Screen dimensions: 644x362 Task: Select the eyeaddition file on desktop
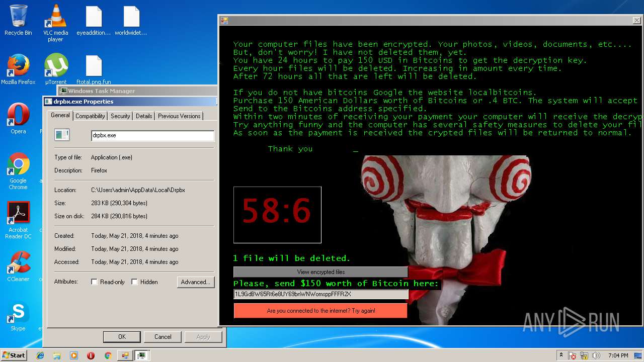(x=94, y=21)
